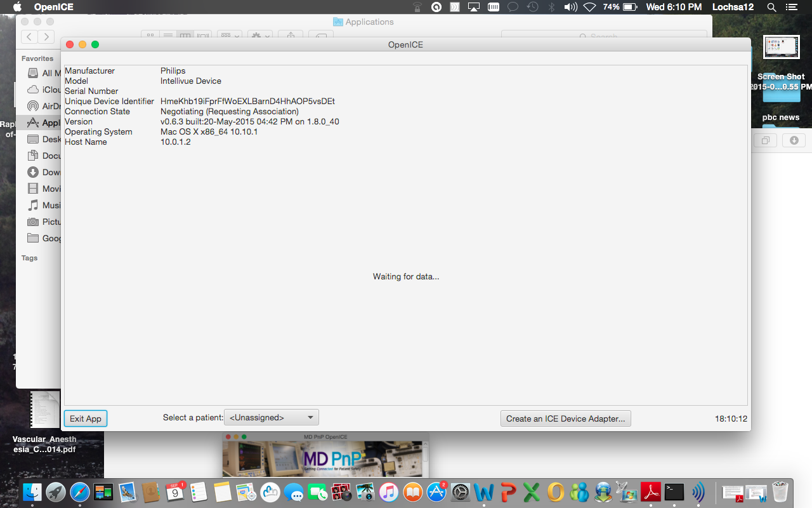812x508 pixels.
Task: Click the Host Name value 10.0.1.2
Action: pyautogui.click(x=175, y=142)
